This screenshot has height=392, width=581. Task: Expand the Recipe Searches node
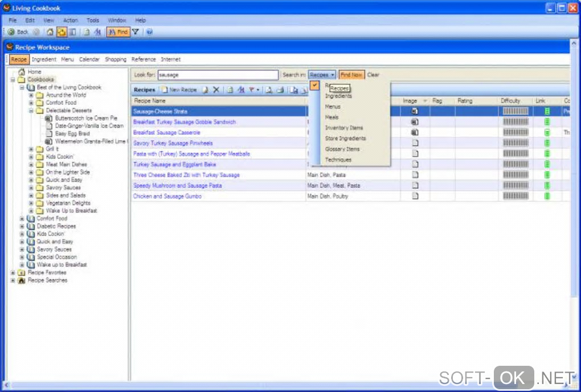tap(13, 280)
